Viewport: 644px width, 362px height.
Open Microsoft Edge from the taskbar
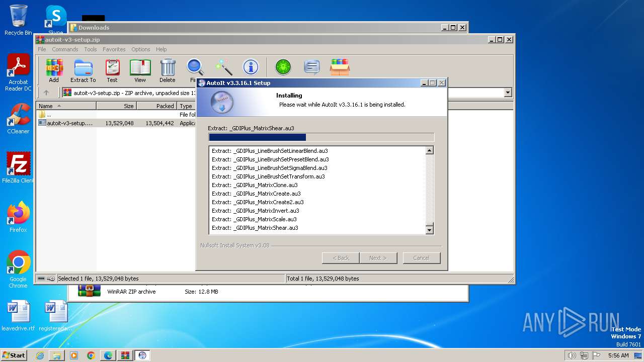[108, 355]
